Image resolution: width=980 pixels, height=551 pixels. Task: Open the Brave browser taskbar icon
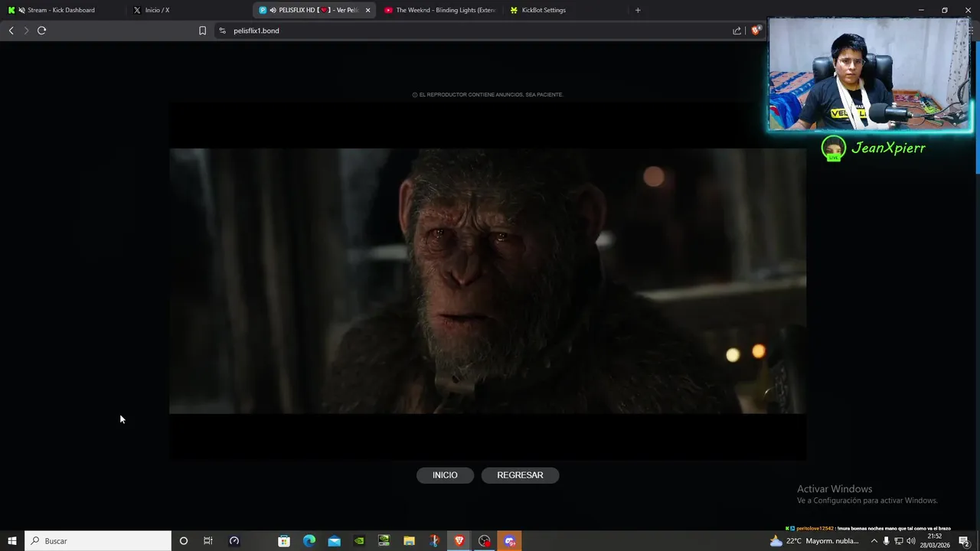coord(459,541)
